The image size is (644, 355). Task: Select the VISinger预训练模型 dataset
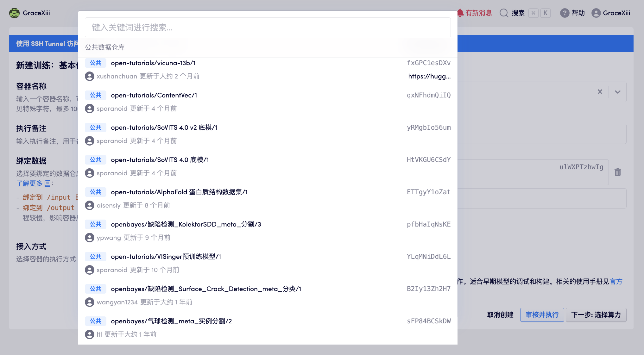[166, 257]
